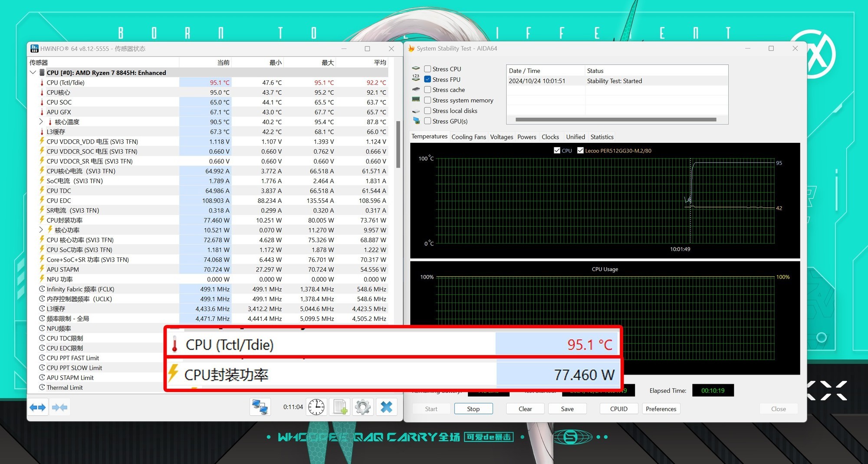The image size is (868, 464).
Task: Select APU STAPM Limit row
Action: point(95,378)
